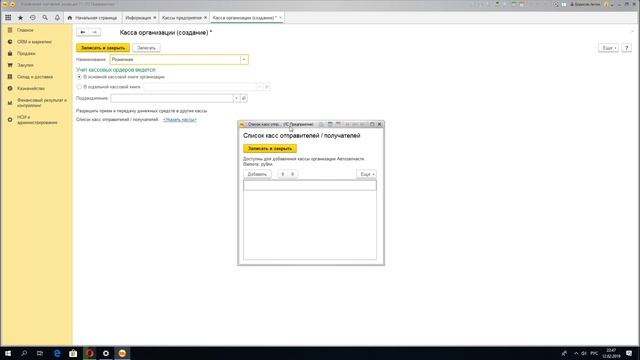Open Казначейство section
The width and height of the screenshot is (640, 360).
coord(31,88)
